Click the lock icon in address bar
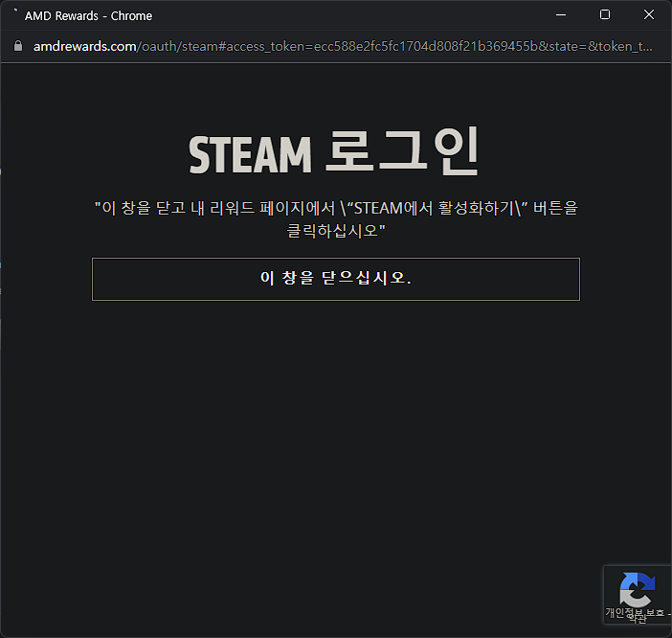Image resolution: width=672 pixels, height=638 pixels. pos(18,46)
